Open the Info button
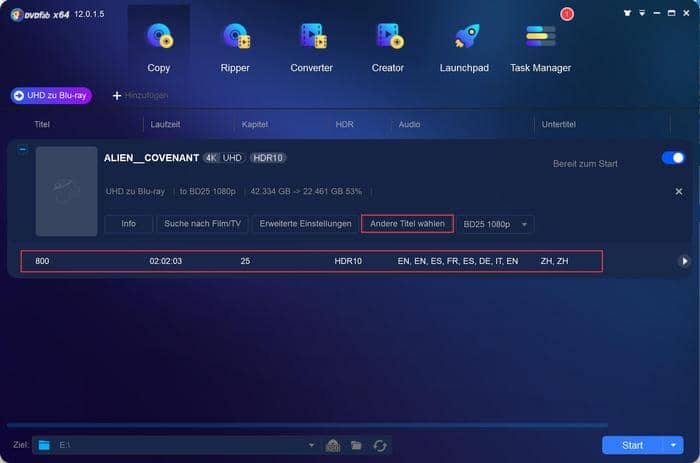Screen dimensions: 700x463 [x=128, y=224]
